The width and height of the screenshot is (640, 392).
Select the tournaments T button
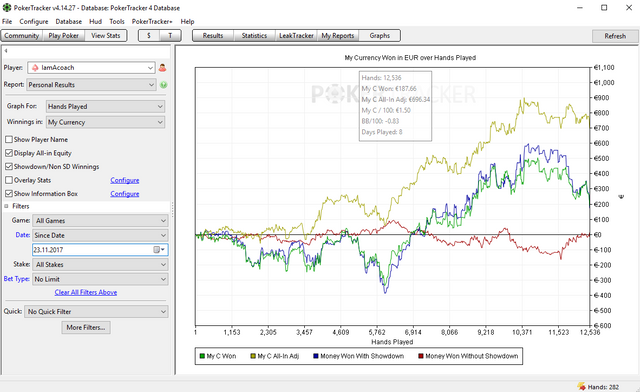click(170, 36)
